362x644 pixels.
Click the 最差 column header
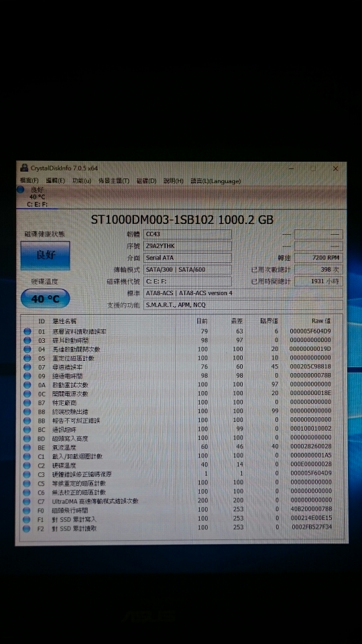pyautogui.click(x=237, y=321)
